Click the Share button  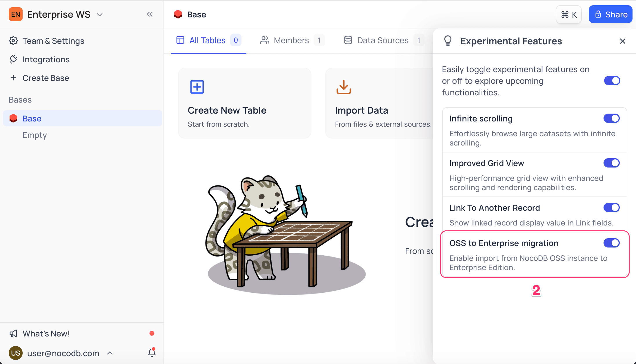point(610,14)
